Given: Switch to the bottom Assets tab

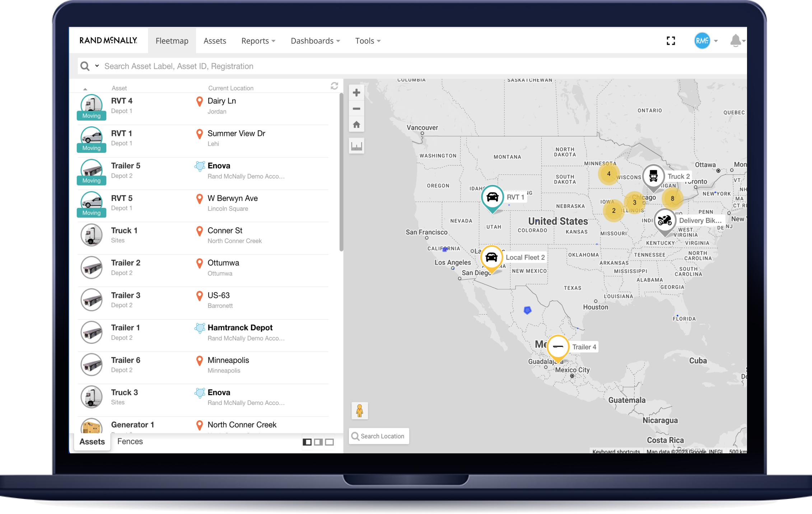Looking at the screenshot, I should (x=92, y=441).
